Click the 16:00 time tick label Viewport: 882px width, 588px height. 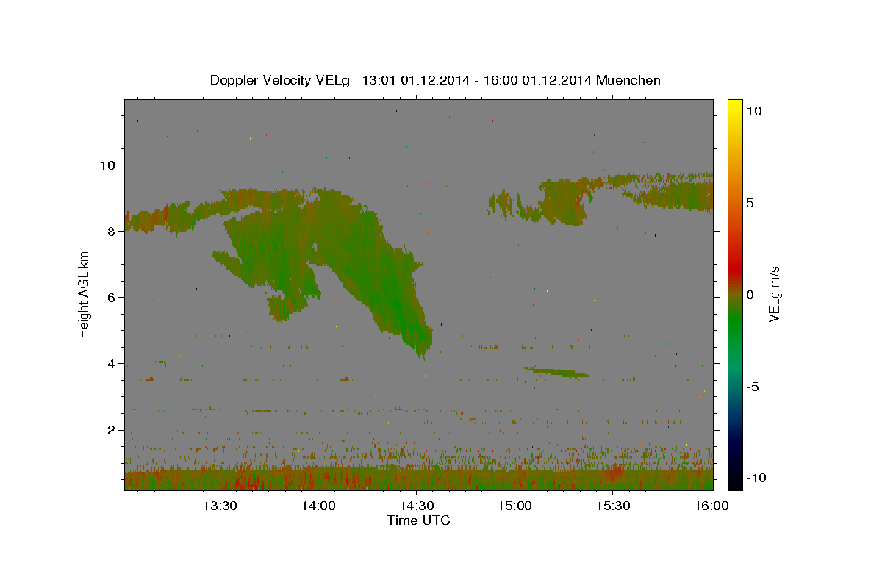pyautogui.click(x=711, y=506)
